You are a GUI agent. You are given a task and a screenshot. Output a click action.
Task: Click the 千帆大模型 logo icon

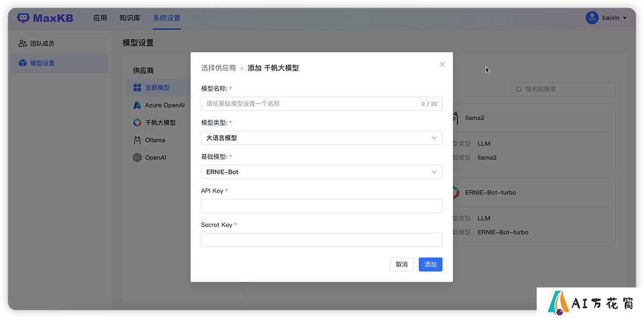[137, 123]
